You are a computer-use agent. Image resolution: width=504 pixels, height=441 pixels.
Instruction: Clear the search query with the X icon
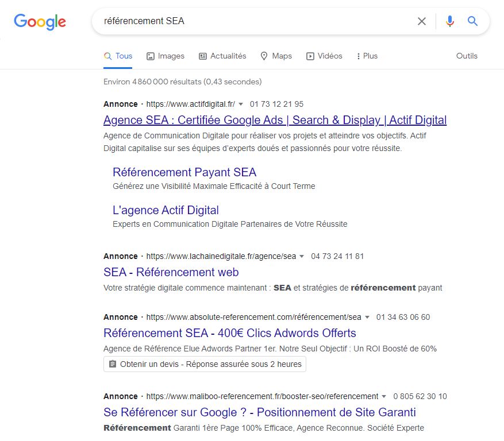(x=422, y=21)
